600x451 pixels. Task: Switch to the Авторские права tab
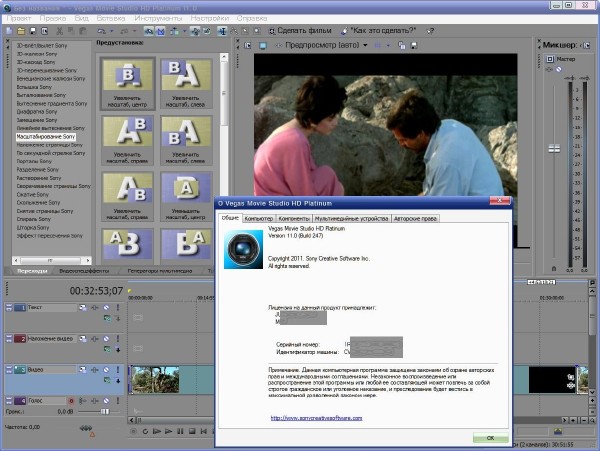tap(416, 217)
